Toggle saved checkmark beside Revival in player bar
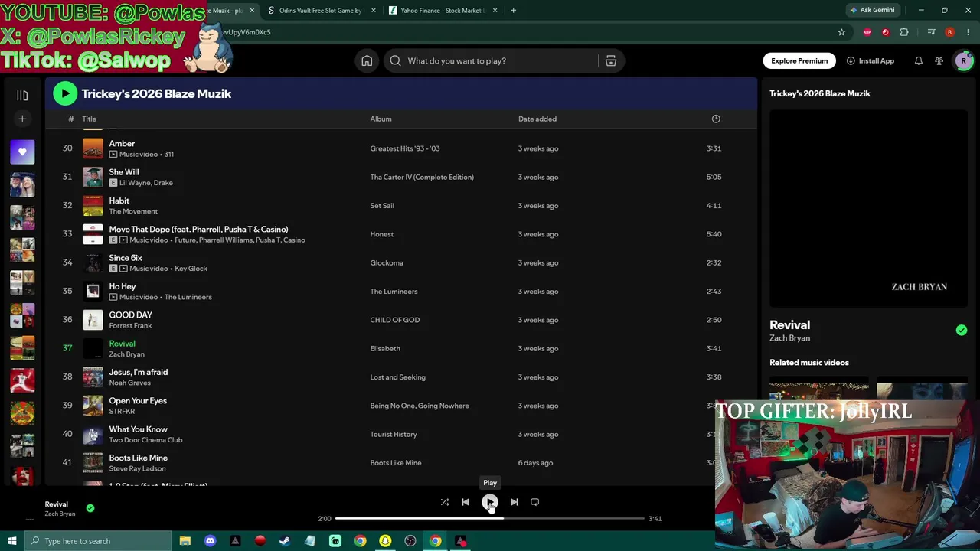The height and width of the screenshot is (551, 980). [90, 508]
